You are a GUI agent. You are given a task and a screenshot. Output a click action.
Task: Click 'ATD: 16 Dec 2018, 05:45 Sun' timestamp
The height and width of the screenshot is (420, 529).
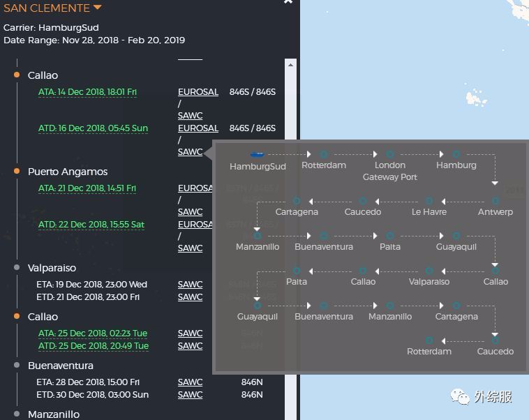93,128
